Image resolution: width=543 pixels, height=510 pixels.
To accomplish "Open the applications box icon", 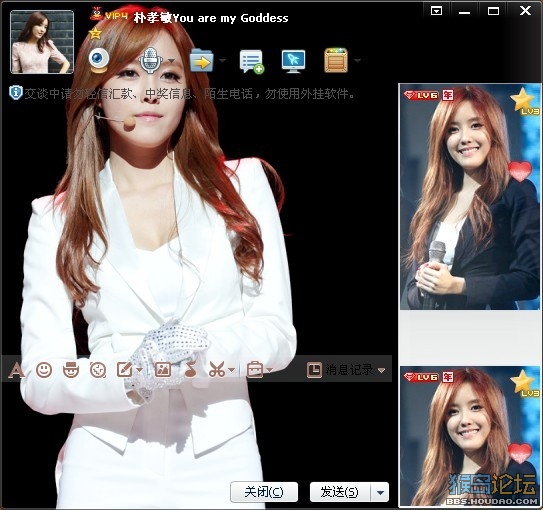I will pyautogui.click(x=336, y=60).
